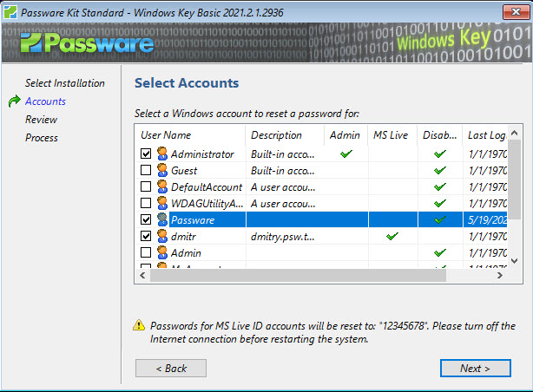Click horizontal scrollbar right arrow
The width and height of the screenshot is (533, 392).
click(x=500, y=275)
